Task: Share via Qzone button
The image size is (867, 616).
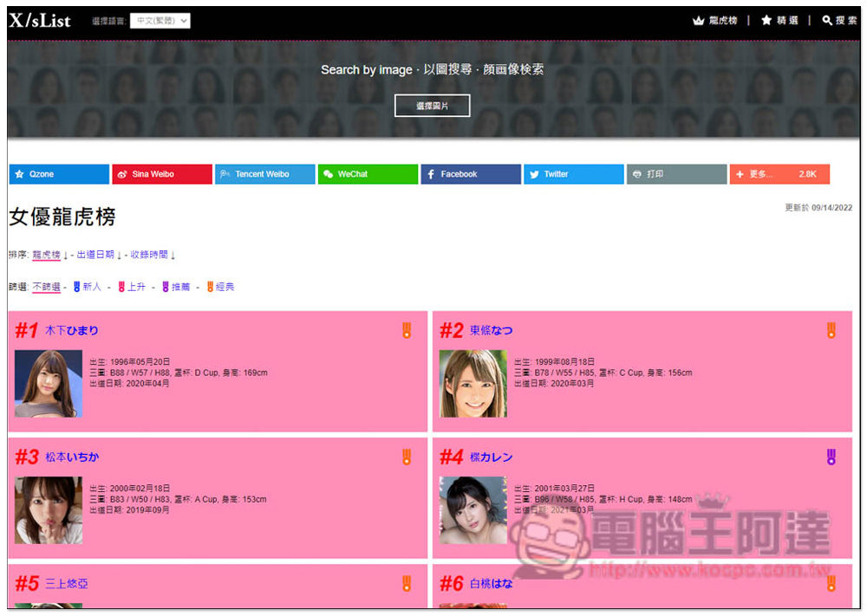Action: 59,174
